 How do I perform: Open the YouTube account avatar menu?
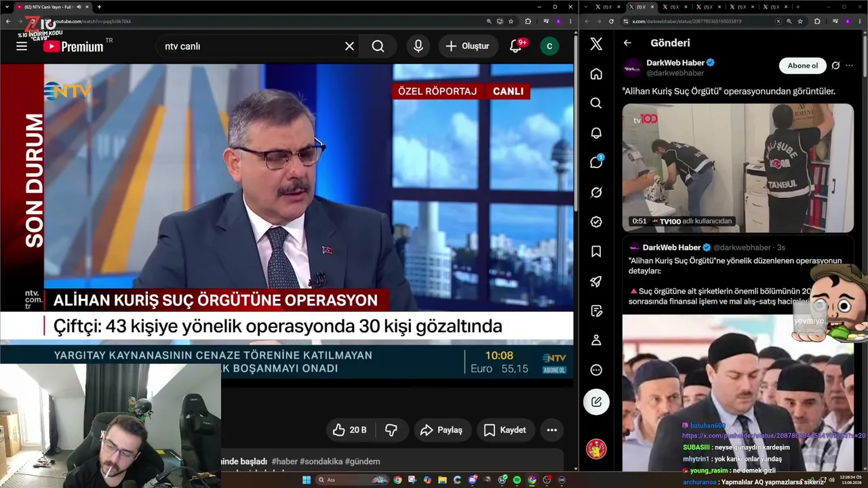point(549,46)
